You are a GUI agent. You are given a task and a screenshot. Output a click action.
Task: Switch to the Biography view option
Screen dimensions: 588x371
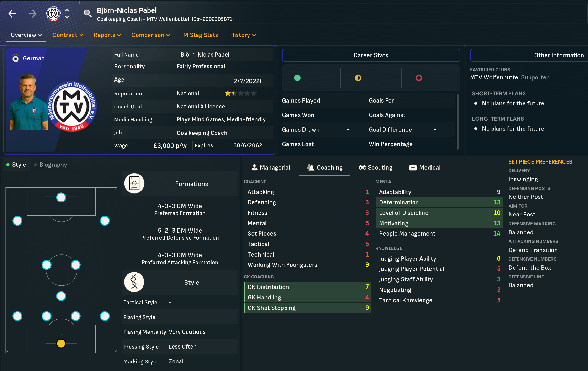click(x=51, y=165)
